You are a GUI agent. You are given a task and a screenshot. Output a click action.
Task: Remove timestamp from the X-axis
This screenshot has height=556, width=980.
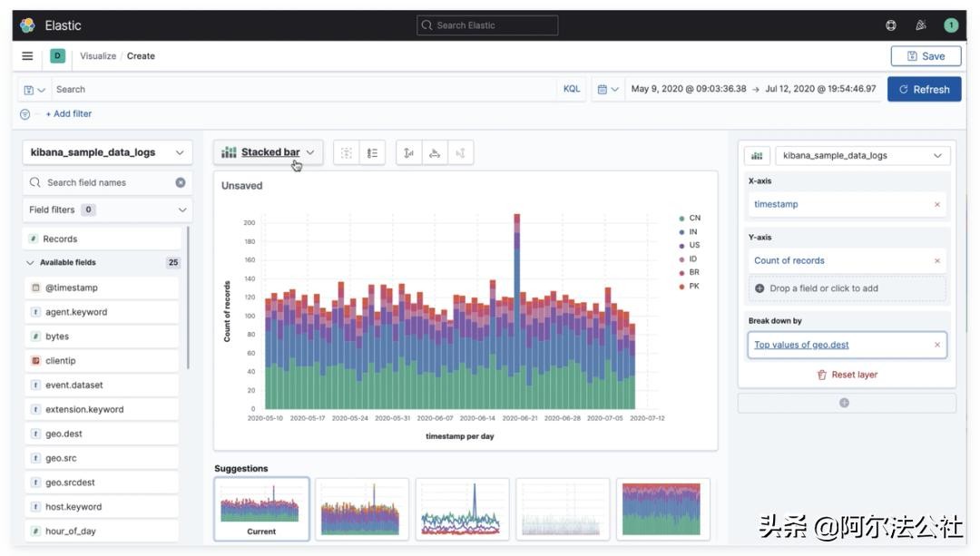pyautogui.click(x=937, y=205)
